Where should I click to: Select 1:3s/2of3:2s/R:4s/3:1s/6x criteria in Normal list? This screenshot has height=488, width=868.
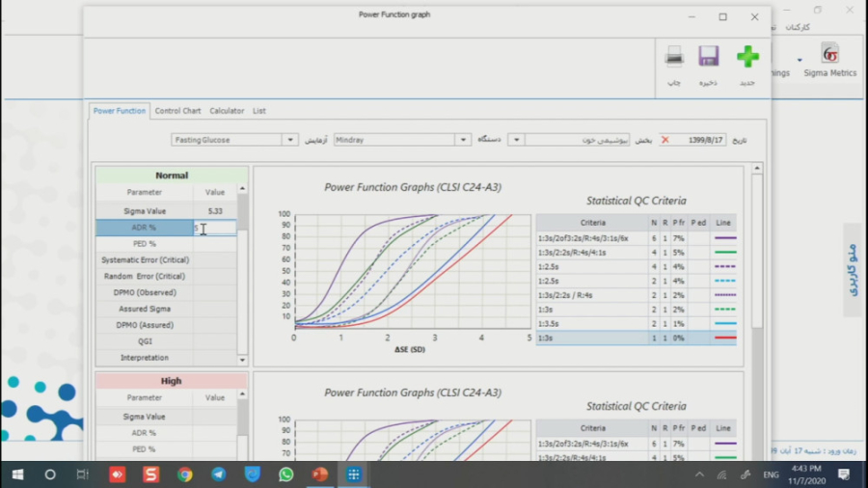point(637,238)
